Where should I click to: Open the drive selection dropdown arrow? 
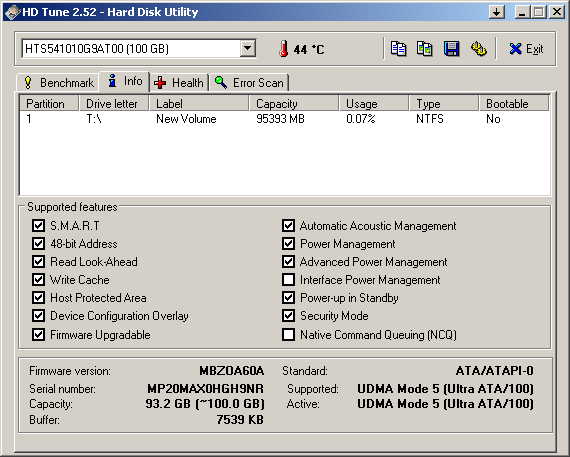pyautogui.click(x=248, y=48)
